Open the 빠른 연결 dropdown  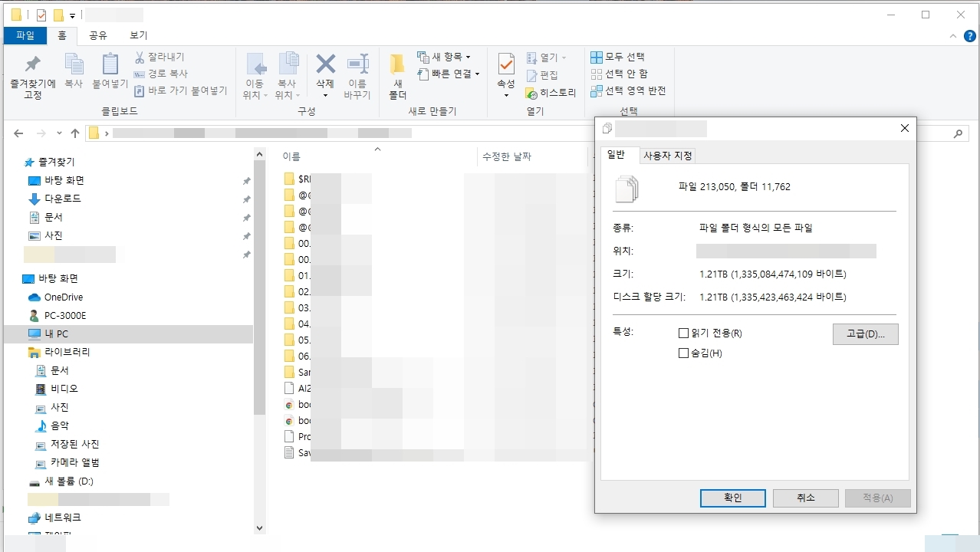pos(449,74)
